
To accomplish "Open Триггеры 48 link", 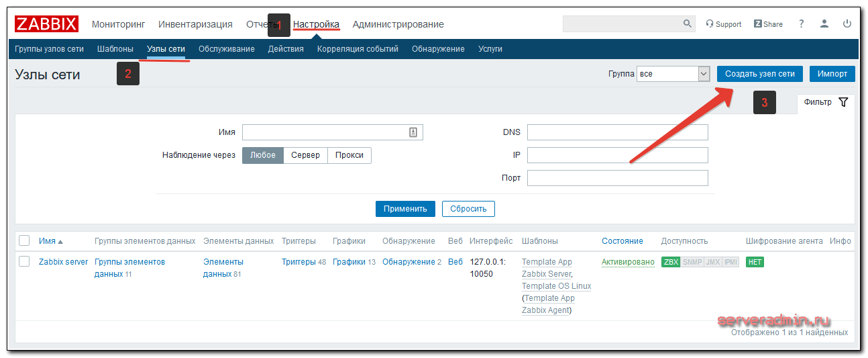I will [x=299, y=262].
